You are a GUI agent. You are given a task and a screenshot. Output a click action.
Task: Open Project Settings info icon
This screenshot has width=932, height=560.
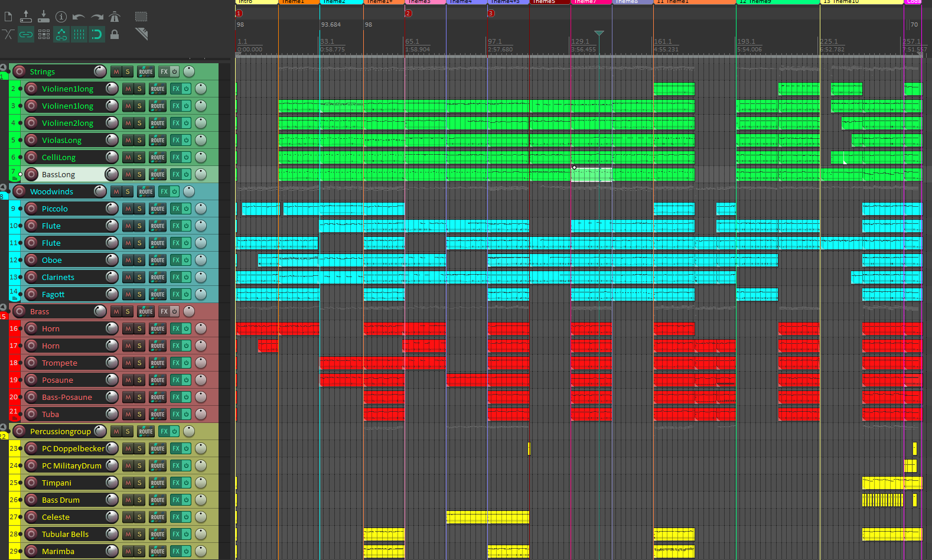click(x=61, y=17)
